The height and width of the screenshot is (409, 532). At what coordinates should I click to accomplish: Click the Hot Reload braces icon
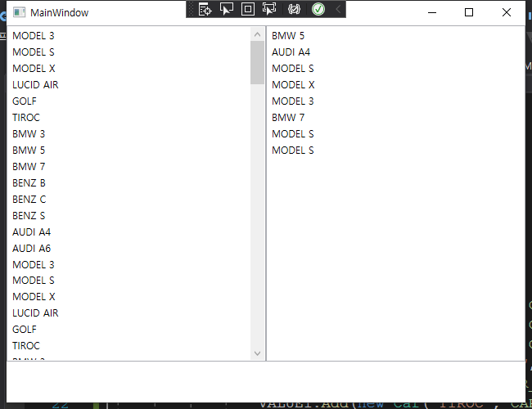[x=294, y=9]
